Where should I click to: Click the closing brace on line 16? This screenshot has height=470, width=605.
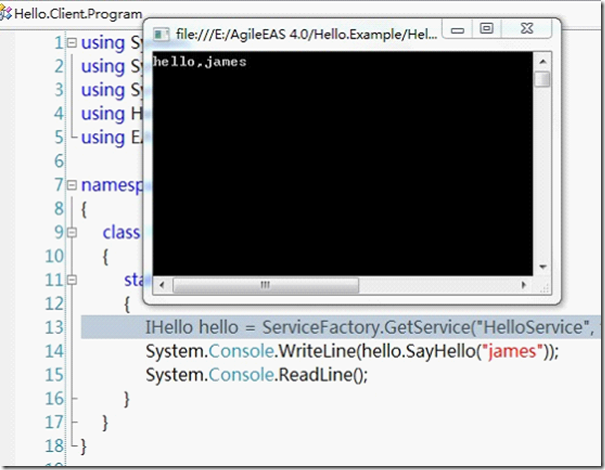point(126,399)
